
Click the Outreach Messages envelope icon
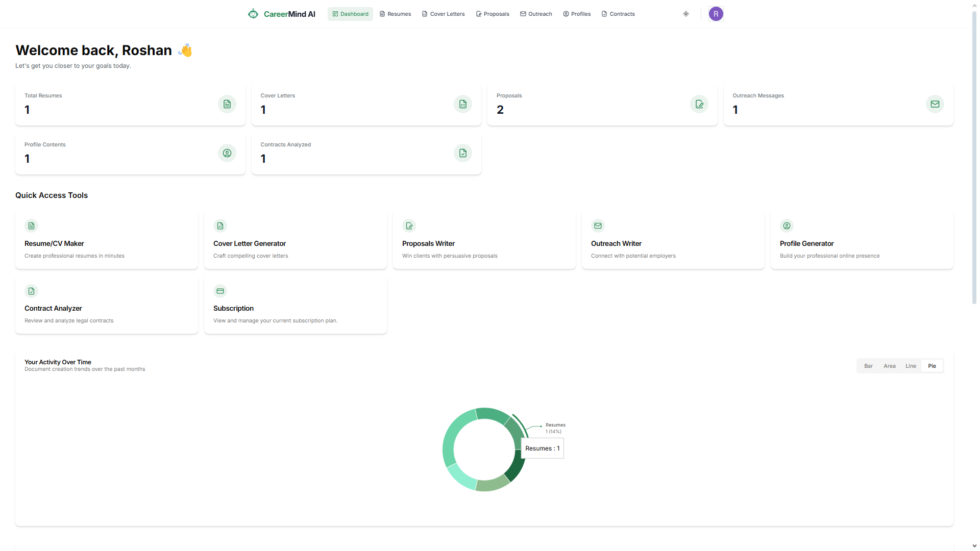coord(935,104)
